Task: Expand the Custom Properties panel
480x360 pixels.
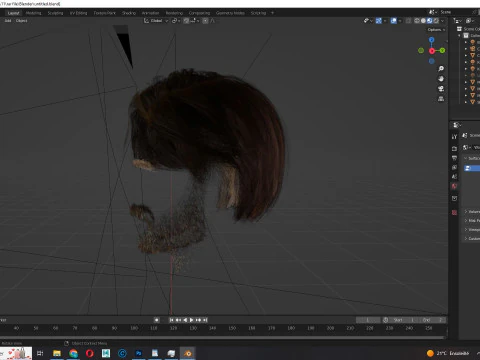Action: pos(472,239)
